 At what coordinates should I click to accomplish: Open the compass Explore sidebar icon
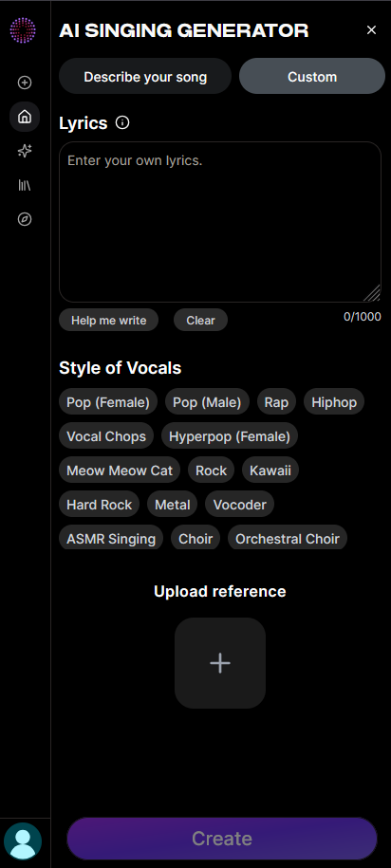coord(25,220)
